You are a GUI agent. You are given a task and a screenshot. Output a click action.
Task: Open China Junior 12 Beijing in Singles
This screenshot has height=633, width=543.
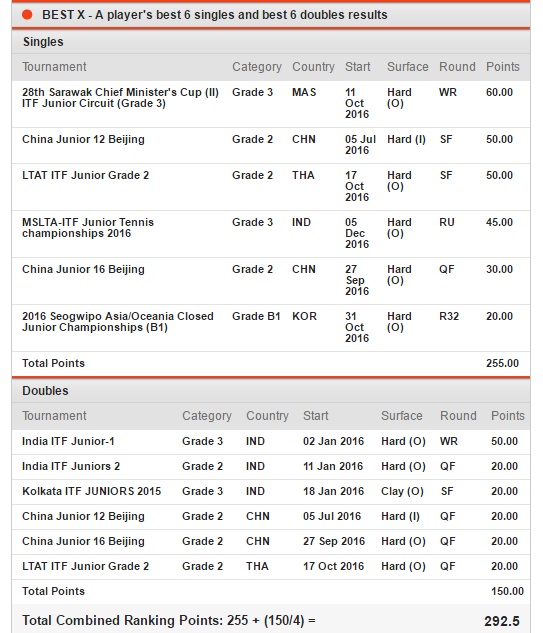click(x=83, y=139)
